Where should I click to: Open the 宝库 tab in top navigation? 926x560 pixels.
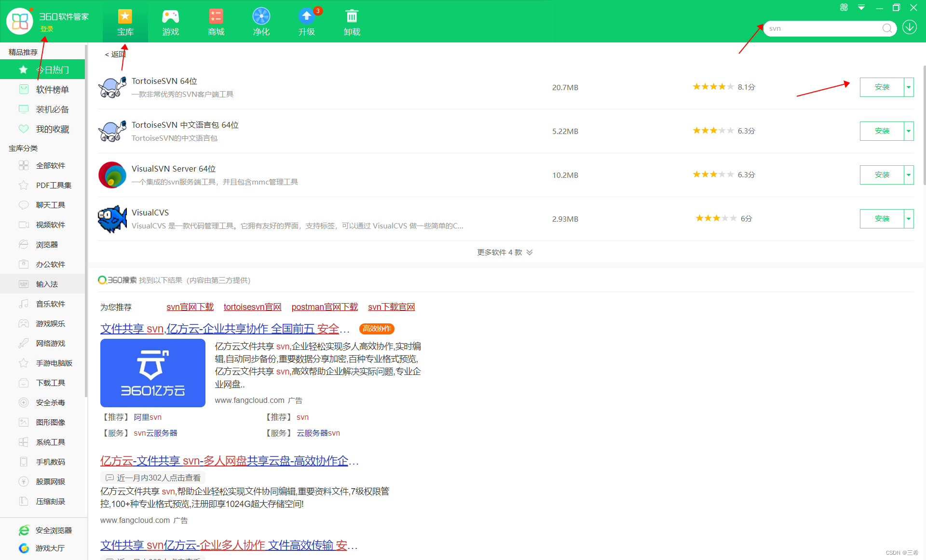coord(125,22)
